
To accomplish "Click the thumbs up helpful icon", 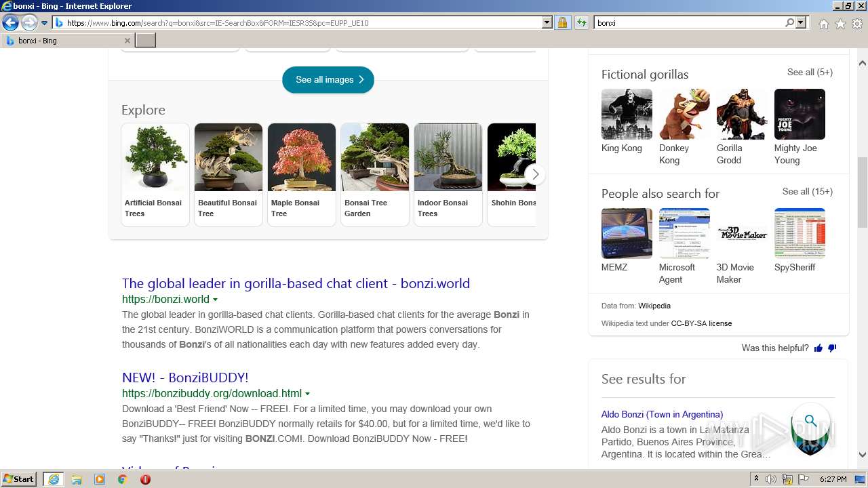I will coord(818,348).
